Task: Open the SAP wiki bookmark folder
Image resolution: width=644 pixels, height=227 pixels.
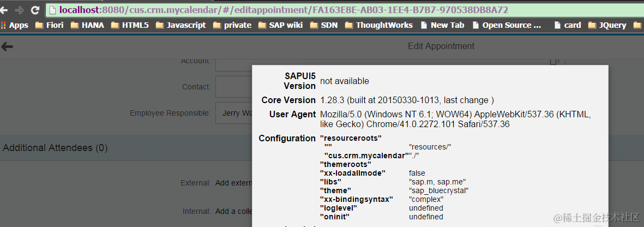Action: click(x=280, y=25)
